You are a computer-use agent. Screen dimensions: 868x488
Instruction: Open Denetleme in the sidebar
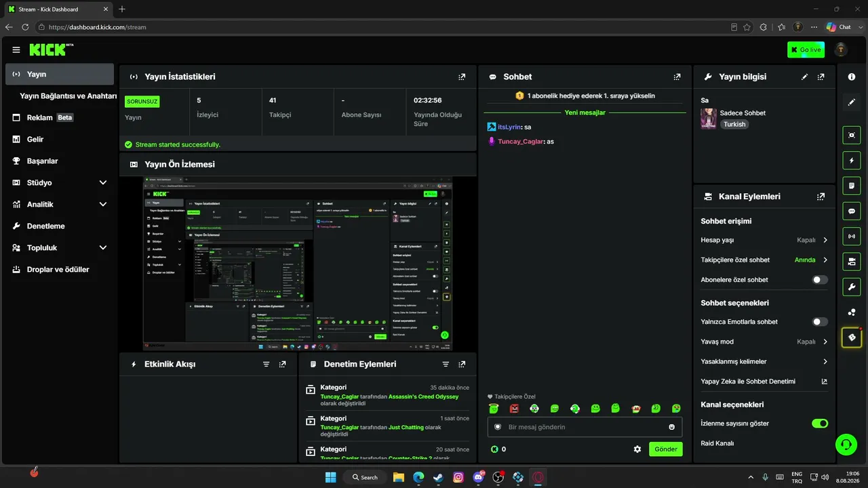click(60, 226)
